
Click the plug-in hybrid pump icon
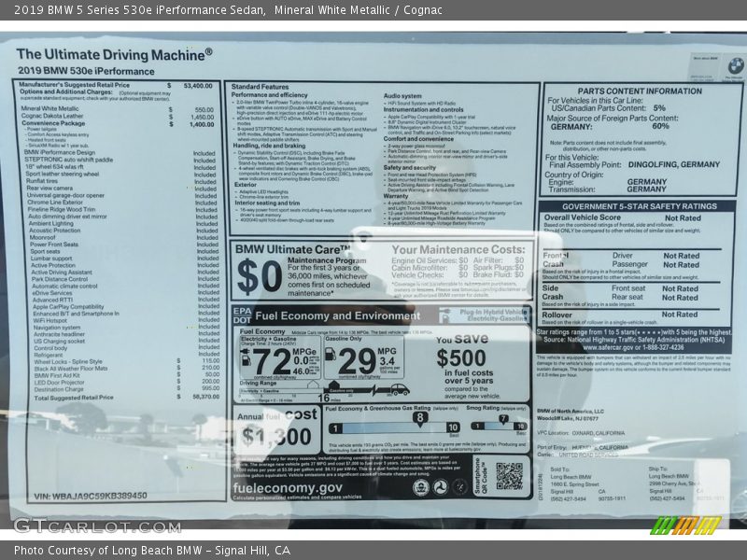444,315
